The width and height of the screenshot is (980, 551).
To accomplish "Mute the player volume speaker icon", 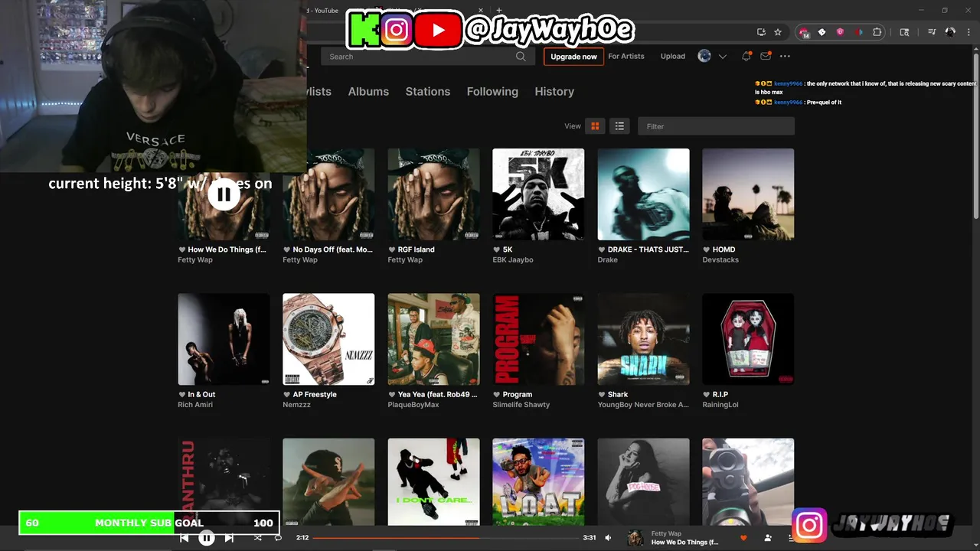I will tap(608, 538).
